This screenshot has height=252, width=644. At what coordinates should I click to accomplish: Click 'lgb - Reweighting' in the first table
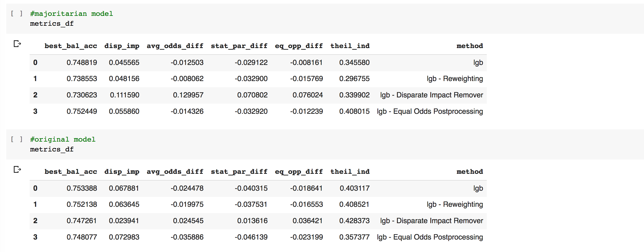click(x=455, y=79)
